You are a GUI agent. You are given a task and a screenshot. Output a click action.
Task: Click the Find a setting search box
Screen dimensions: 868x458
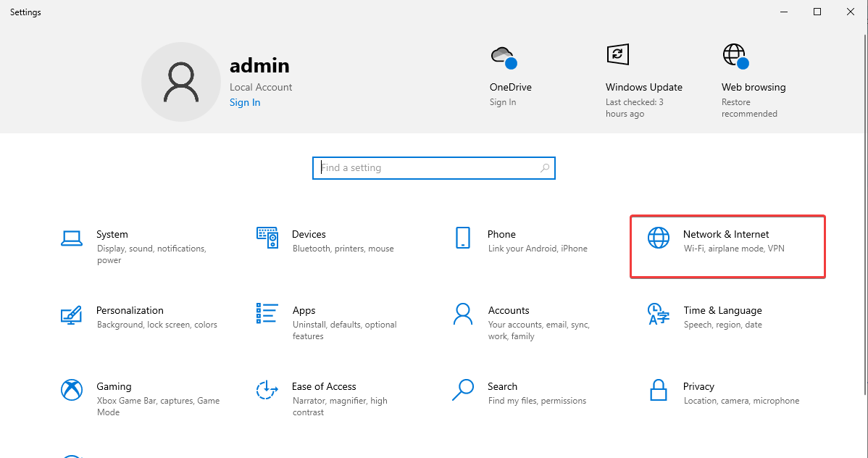pos(427,168)
